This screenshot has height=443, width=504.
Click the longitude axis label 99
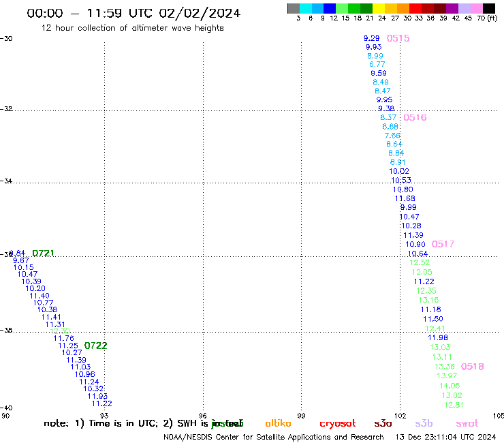pyautogui.click(x=301, y=416)
